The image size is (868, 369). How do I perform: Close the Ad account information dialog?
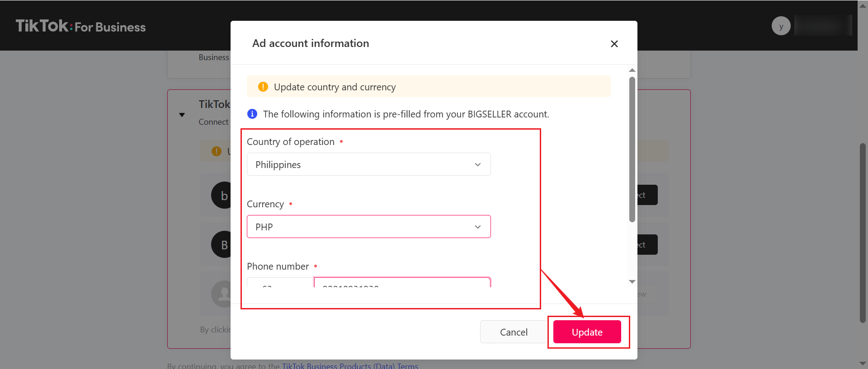pyautogui.click(x=614, y=44)
